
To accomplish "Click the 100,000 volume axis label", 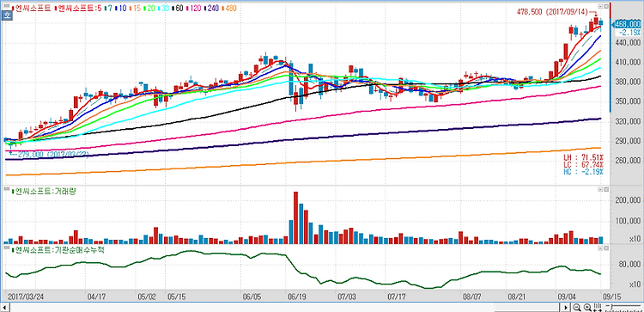I will [x=628, y=222].
